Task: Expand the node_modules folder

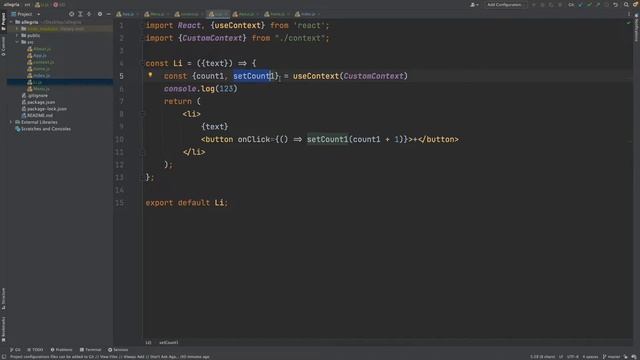Action: [x=17, y=29]
